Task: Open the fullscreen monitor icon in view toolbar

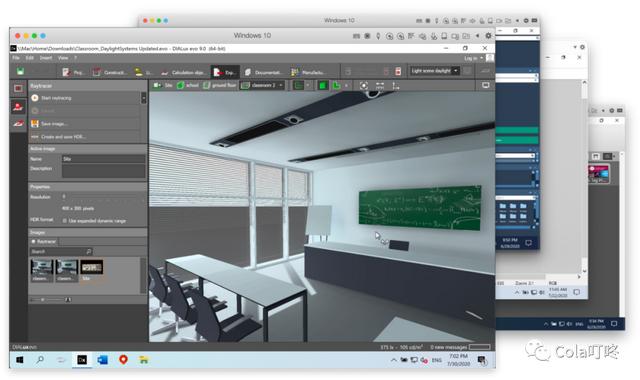Action: click(x=486, y=86)
